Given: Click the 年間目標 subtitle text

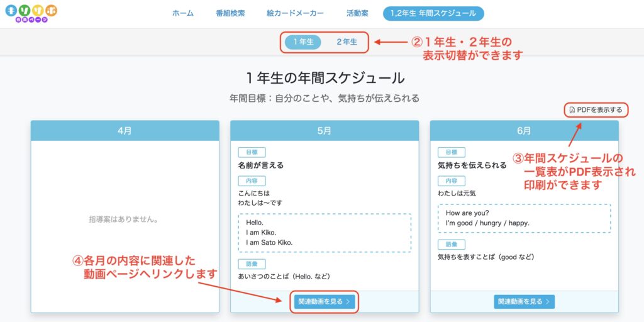Looking at the screenshot, I should tap(325, 99).
